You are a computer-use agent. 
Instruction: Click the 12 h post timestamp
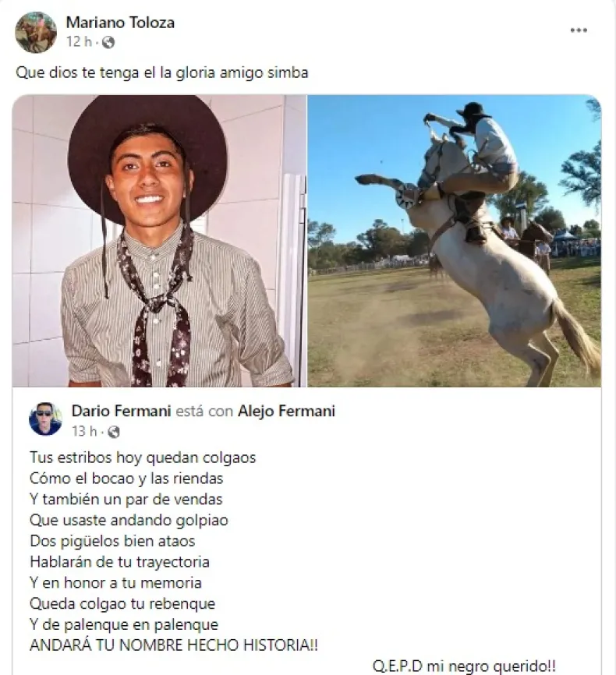coord(80,42)
